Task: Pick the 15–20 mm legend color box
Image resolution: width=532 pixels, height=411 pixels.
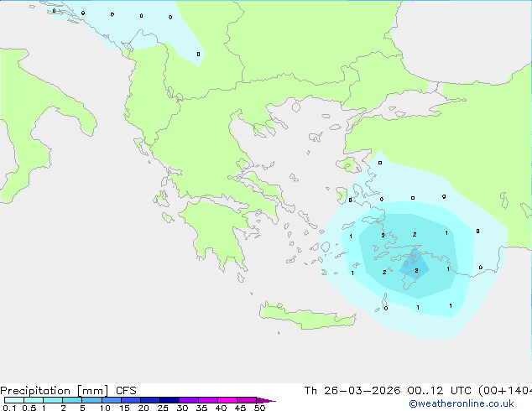Action: [x=131, y=400]
